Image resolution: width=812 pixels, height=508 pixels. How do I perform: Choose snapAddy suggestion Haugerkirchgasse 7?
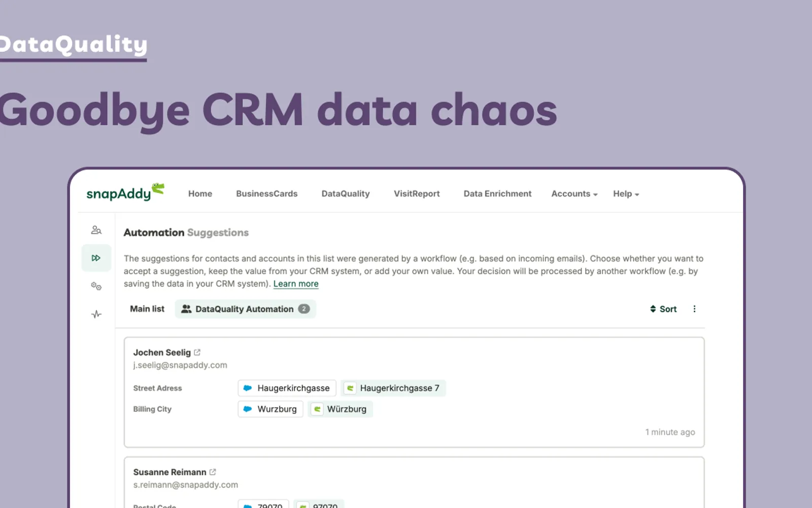pyautogui.click(x=393, y=388)
